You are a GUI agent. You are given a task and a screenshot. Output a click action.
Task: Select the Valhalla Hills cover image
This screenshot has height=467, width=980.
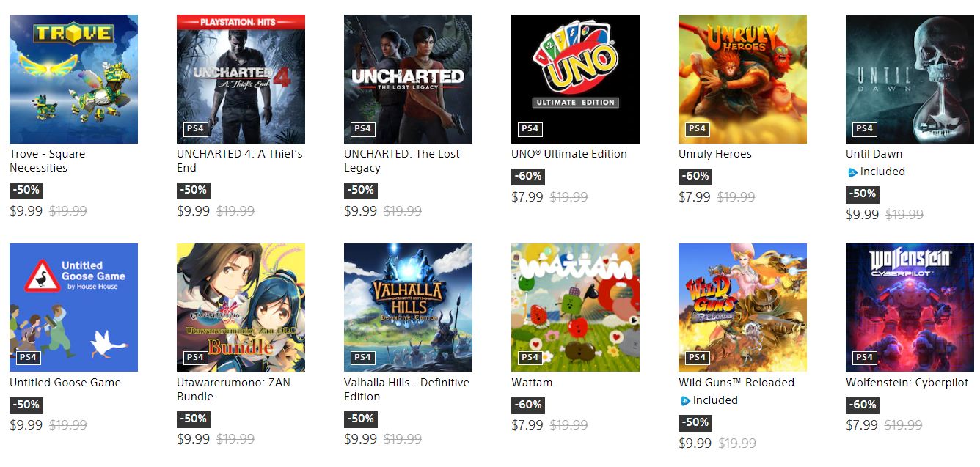tap(408, 308)
